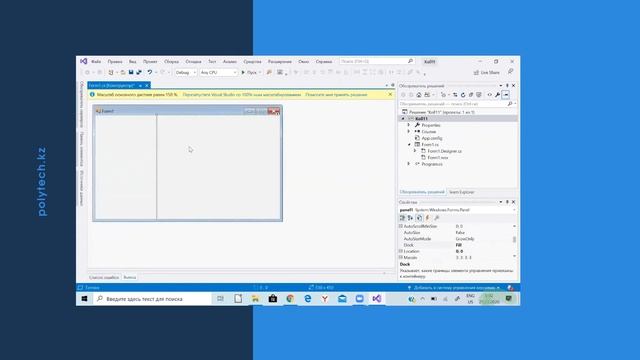Show the Properties page in Properties window
Viewport: 640px width, 360px height.
[419, 218]
